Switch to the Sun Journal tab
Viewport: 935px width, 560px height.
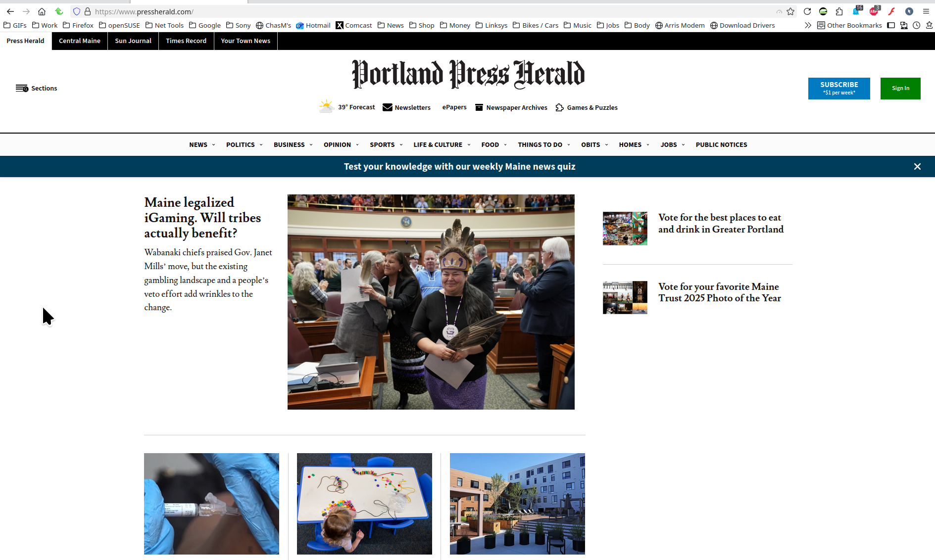pyautogui.click(x=133, y=41)
